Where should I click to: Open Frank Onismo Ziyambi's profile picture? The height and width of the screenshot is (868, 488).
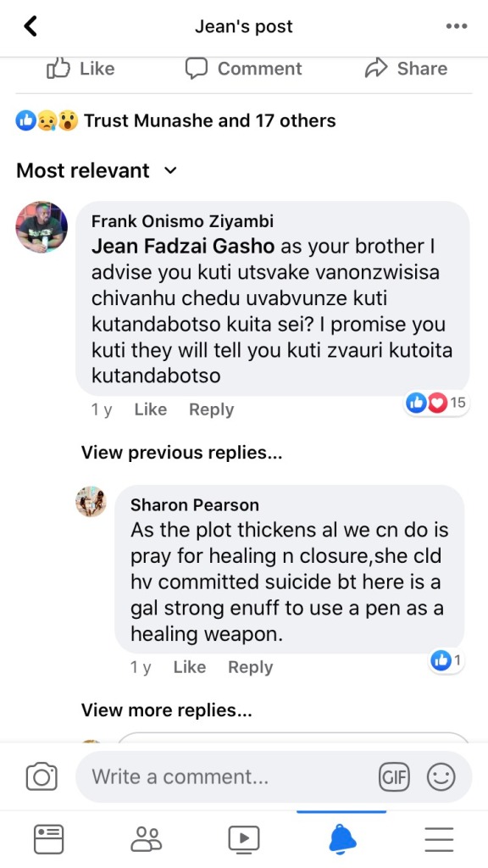[x=42, y=227]
